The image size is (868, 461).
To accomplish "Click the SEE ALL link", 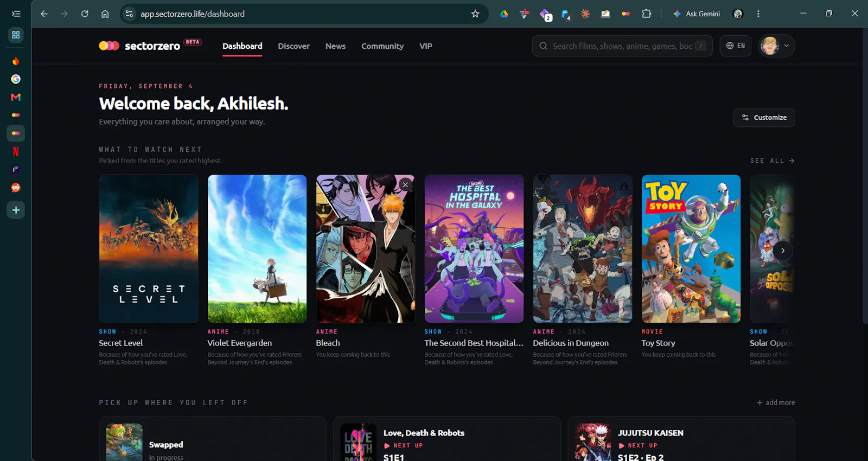I will (x=772, y=161).
